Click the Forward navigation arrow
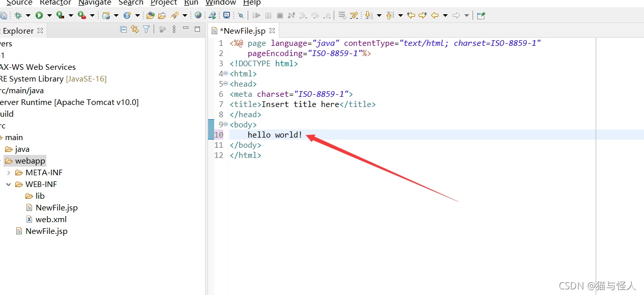The height and width of the screenshot is (295, 644). click(456, 15)
